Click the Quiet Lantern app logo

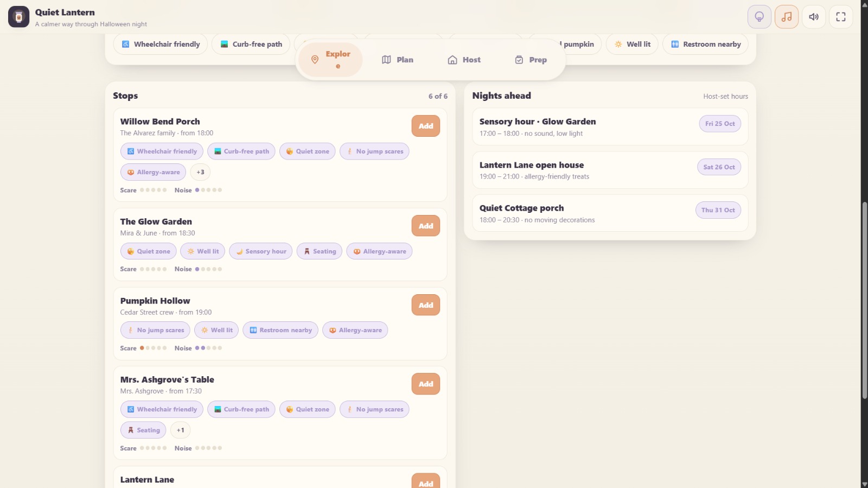[18, 17]
